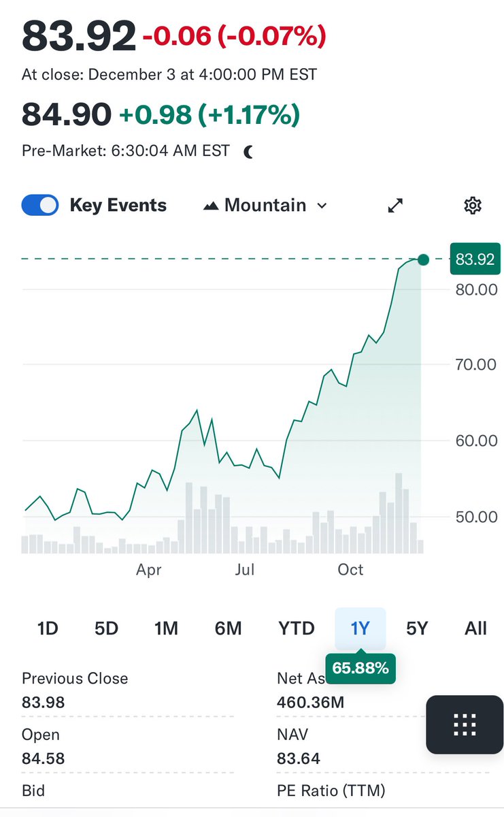Screen dimensions: 504x817
Task: Open the floating keypad grid button
Action: pos(465,724)
